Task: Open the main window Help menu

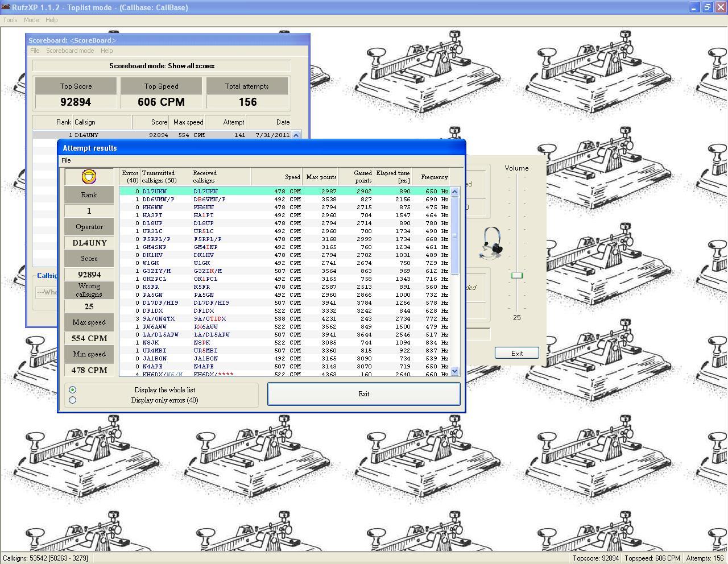Action: [x=51, y=20]
